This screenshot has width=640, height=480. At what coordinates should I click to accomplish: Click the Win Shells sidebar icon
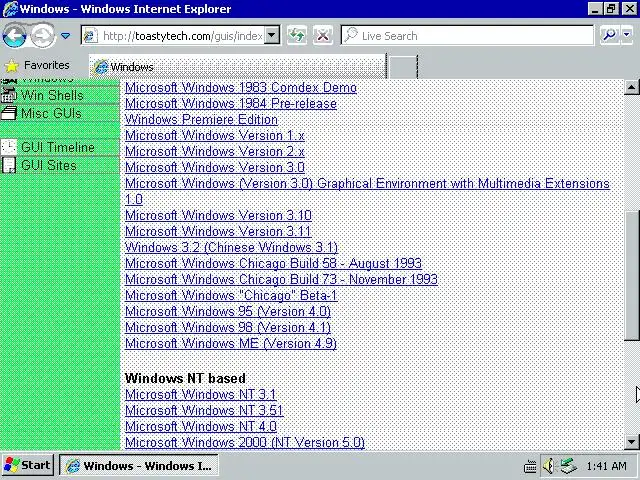click(9, 96)
